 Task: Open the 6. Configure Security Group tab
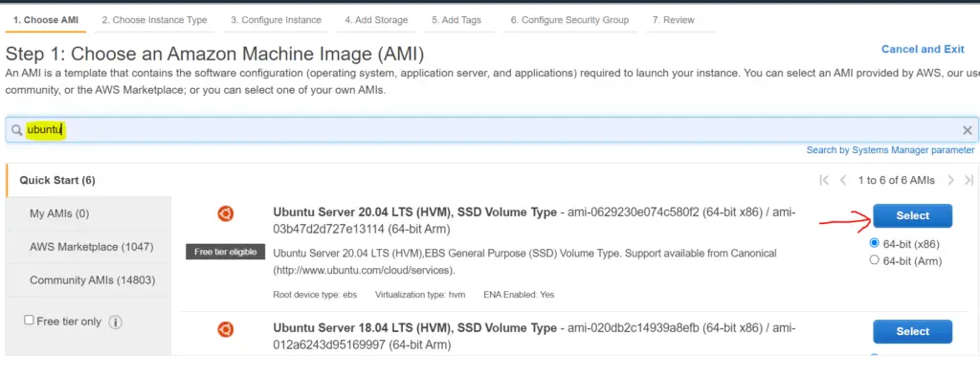tap(569, 20)
